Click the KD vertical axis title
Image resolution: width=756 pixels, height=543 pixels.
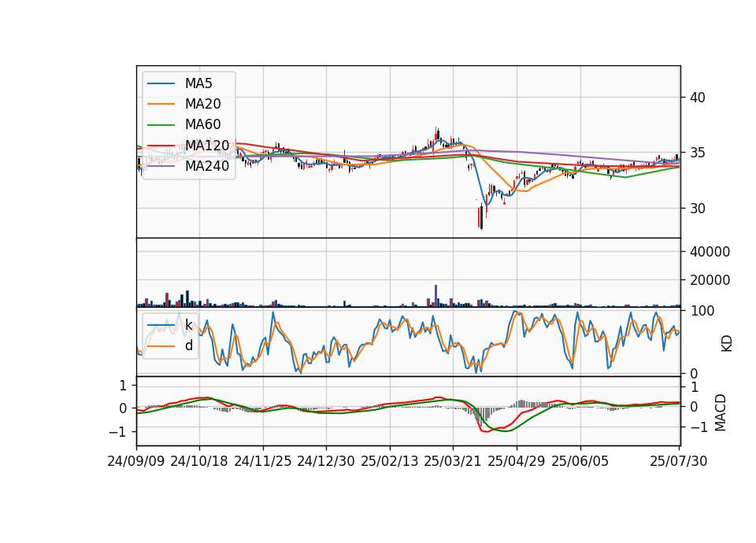click(727, 344)
